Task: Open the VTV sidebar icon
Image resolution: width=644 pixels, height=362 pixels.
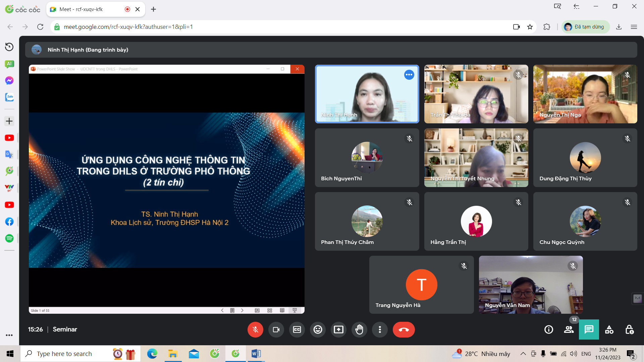Action: [9, 188]
